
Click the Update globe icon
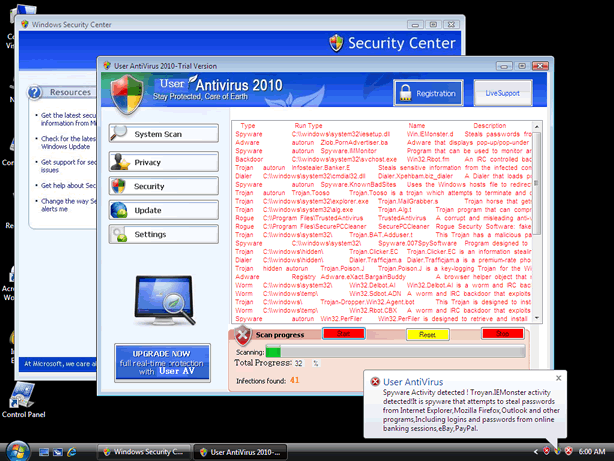point(119,210)
